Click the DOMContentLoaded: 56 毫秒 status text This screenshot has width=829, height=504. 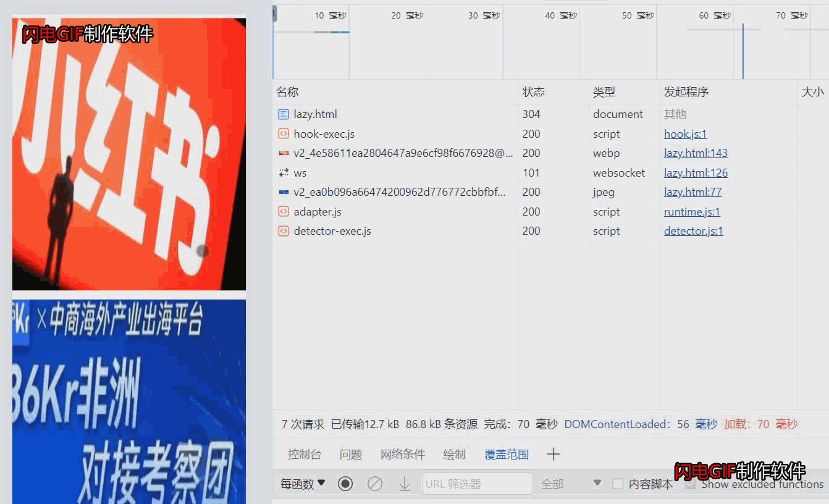pyautogui.click(x=641, y=424)
